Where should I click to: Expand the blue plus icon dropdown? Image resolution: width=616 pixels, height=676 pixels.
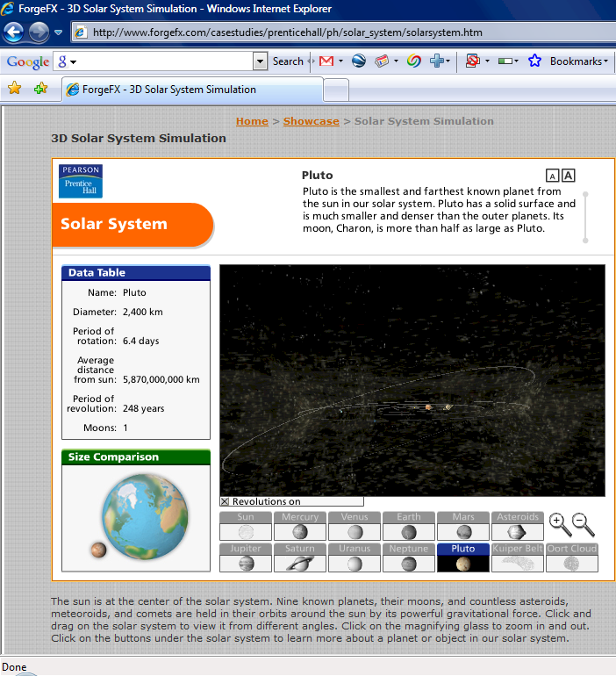pyautogui.click(x=448, y=61)
